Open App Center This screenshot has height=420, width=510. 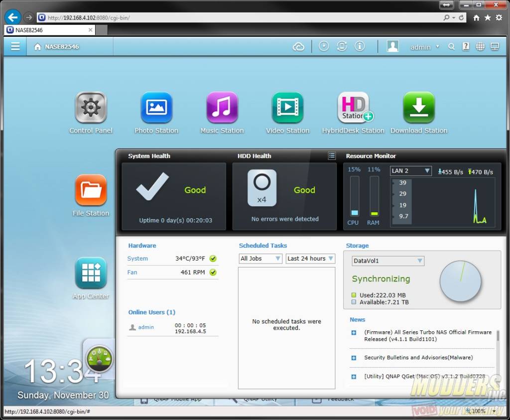tap(91, 273)
